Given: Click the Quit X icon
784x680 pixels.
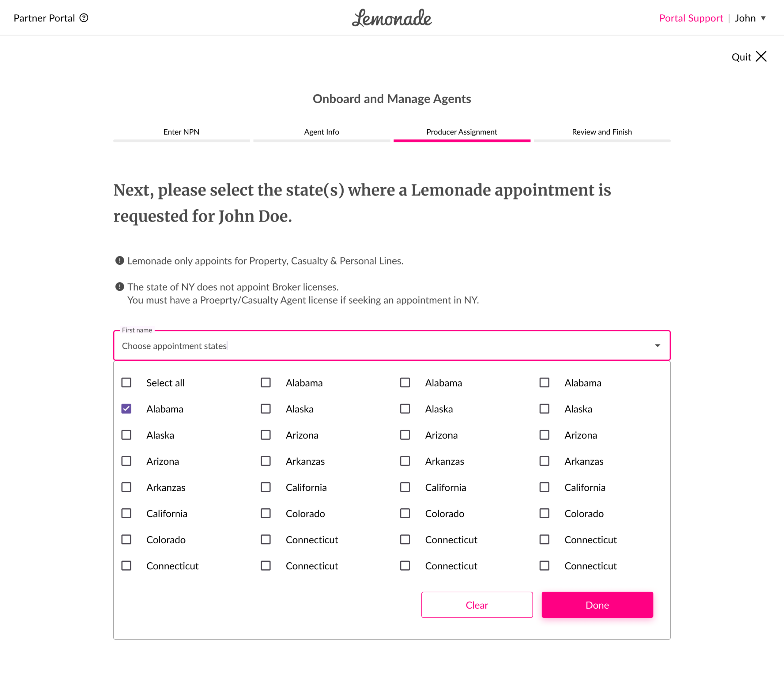Looking at the screenshot, I should 761,57.
